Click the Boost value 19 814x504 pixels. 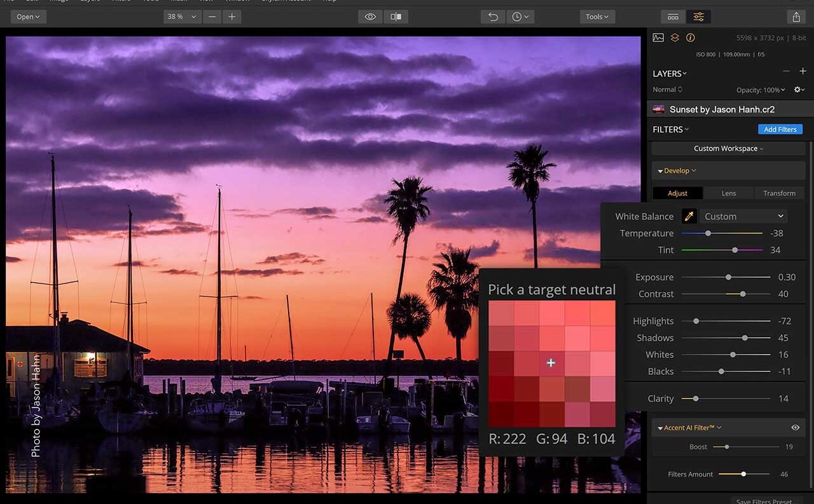(x=789, y=447)
